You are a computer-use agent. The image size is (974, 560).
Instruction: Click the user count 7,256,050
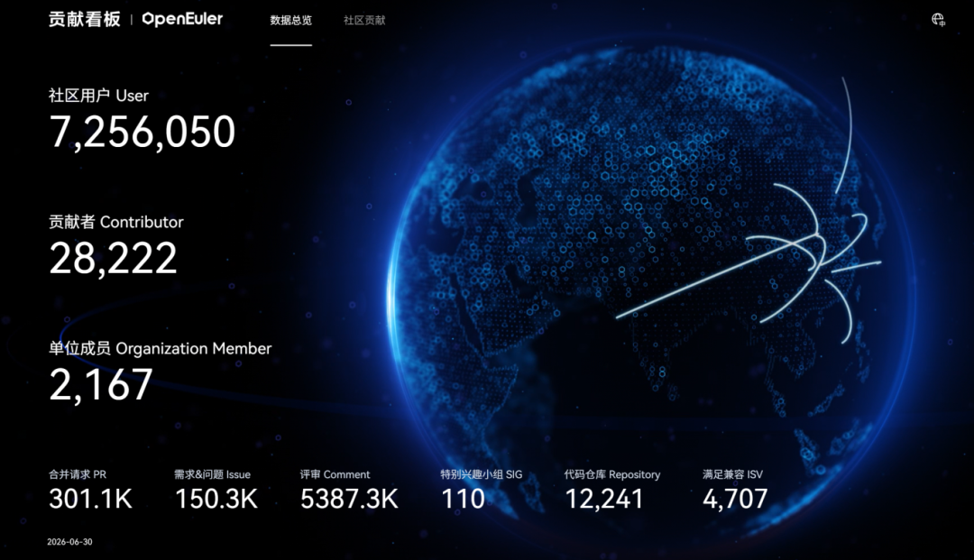(x=142, y=132)
